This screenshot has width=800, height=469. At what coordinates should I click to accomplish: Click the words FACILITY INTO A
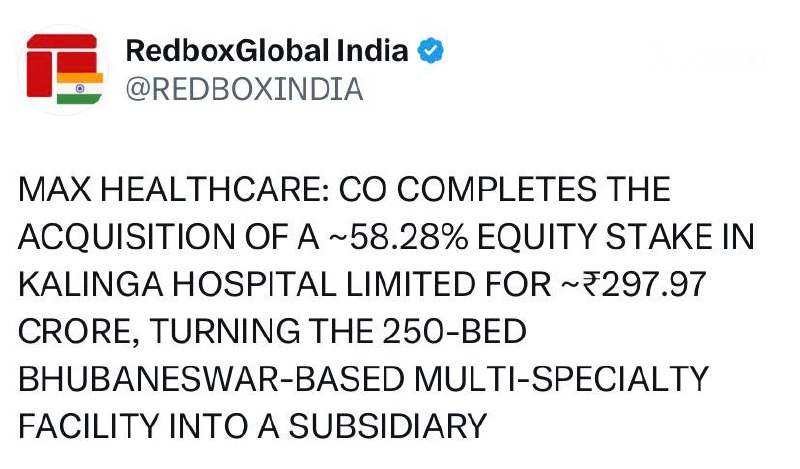tap(148, 427)
